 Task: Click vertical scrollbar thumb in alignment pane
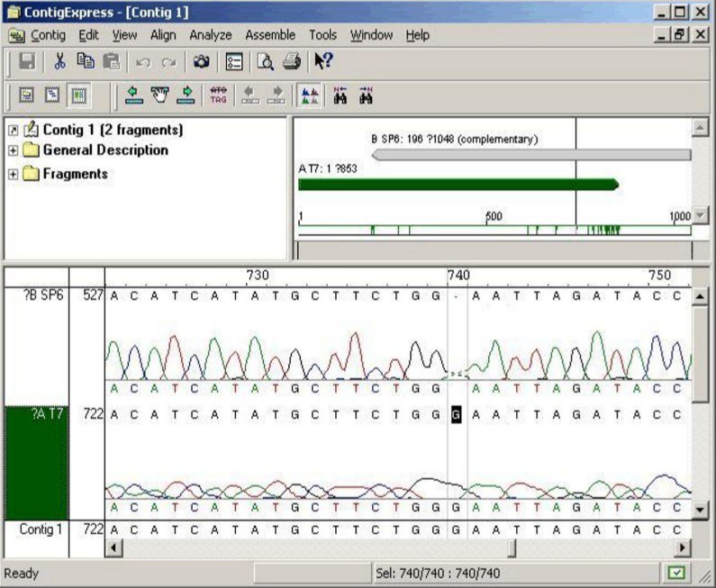pos(700,354)
